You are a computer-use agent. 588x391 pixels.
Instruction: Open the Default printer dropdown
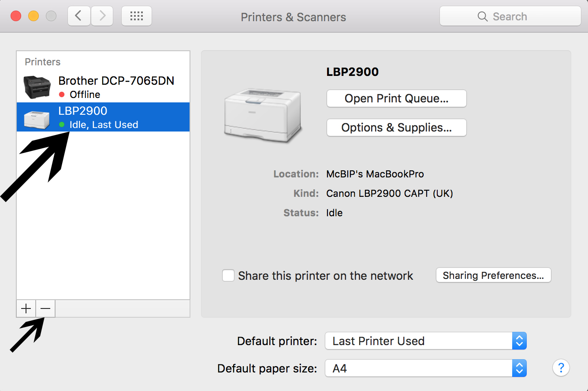pyautogui.click(x=426, y=341)
